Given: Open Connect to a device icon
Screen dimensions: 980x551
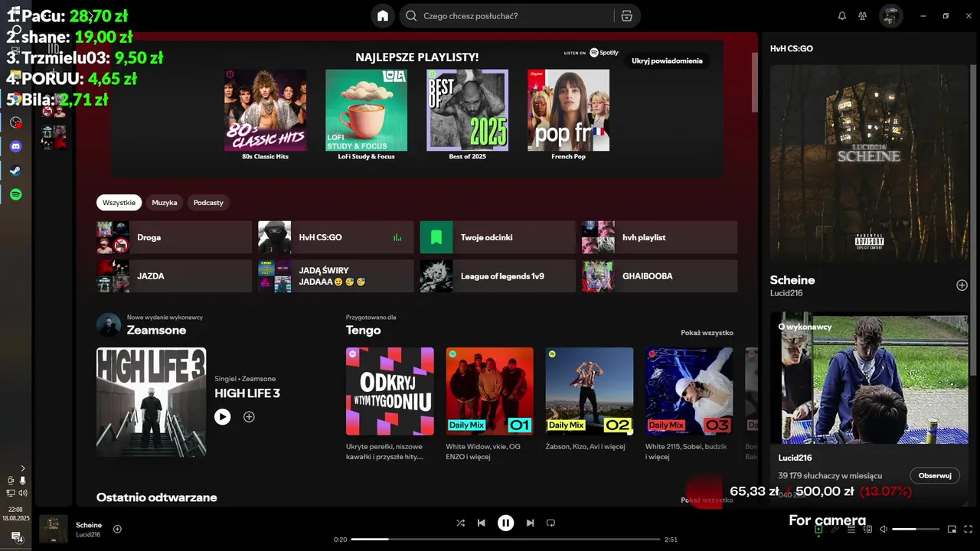Looking at the screenshot, I should point(867,529).
